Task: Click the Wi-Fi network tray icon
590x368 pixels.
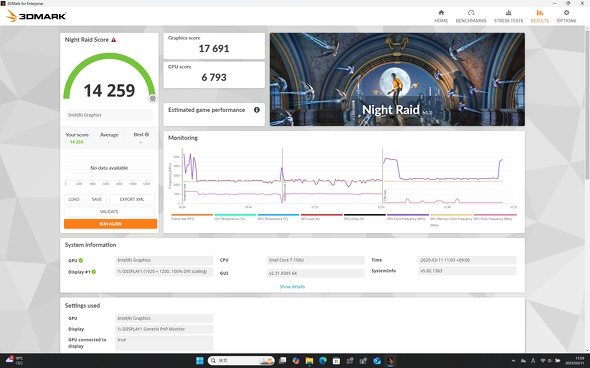Action: click(x=543, y=360)
